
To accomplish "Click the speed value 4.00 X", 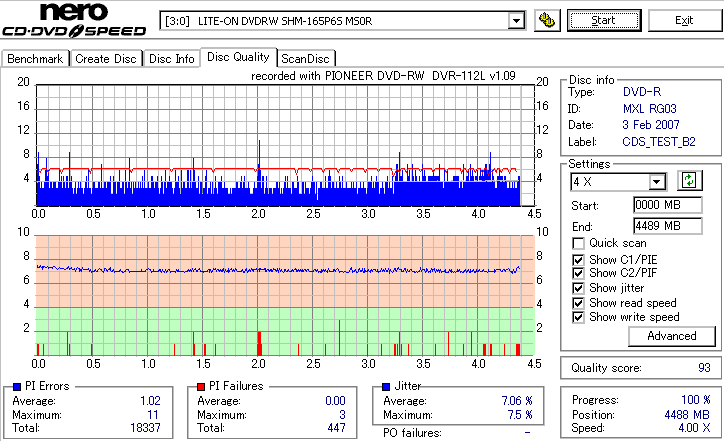I will pyautogui.click(x=694, y=428).
